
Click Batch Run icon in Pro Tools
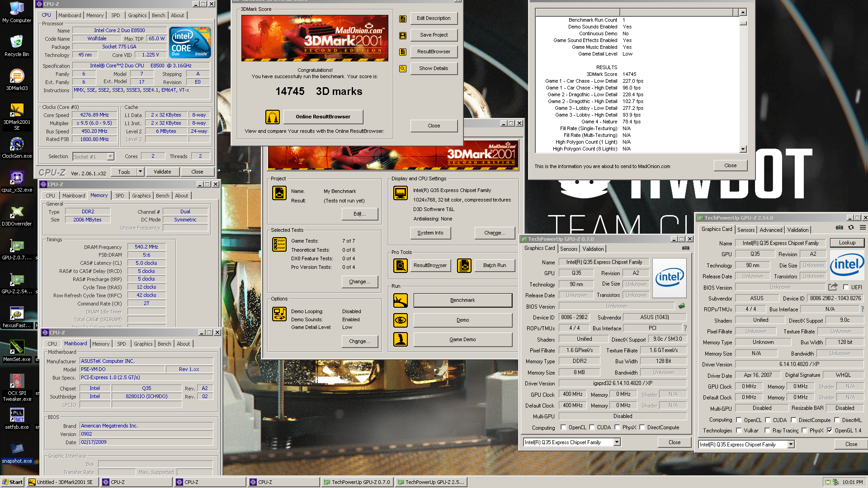(x=464, y=266)
